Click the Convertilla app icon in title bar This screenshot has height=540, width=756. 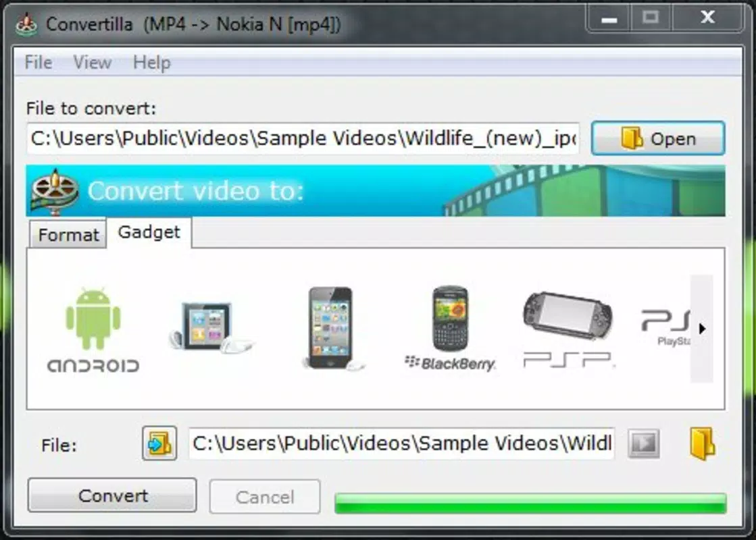[26, 24]
